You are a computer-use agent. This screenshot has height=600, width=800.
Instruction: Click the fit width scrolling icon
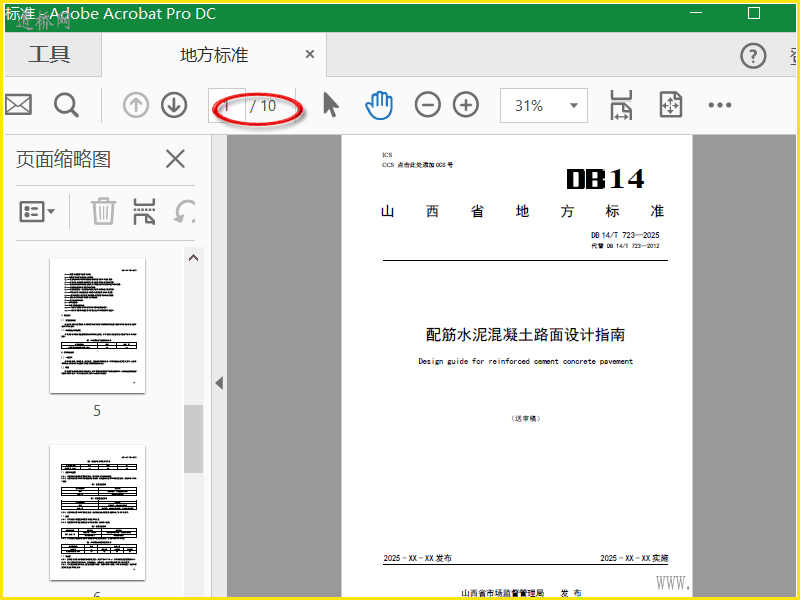(621, 105)
